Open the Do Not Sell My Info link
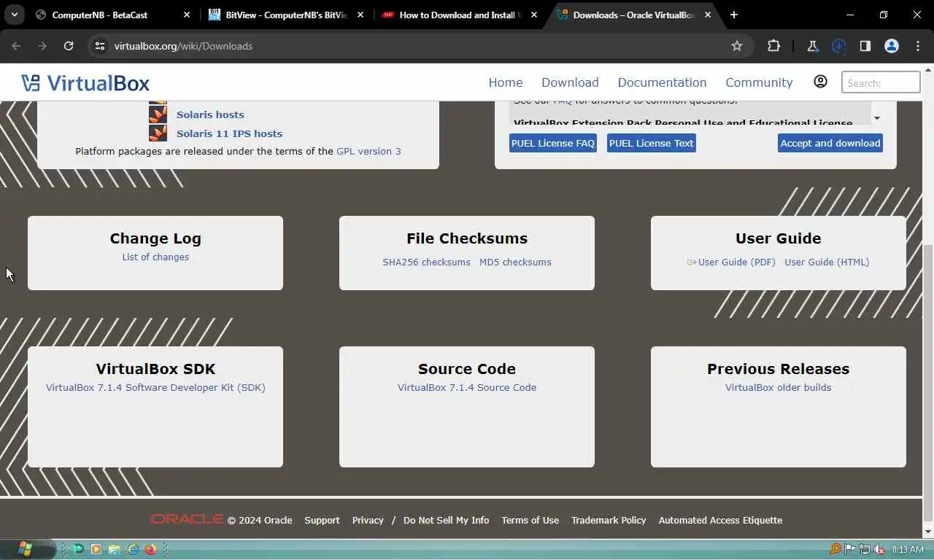Image resolution: width=934 pixels, height=560 pixels. tap(446, 520)
